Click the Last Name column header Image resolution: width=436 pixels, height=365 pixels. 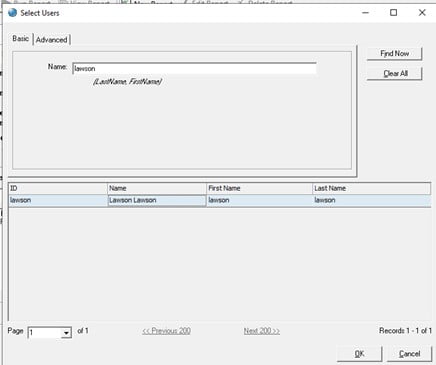coord(372,188)
